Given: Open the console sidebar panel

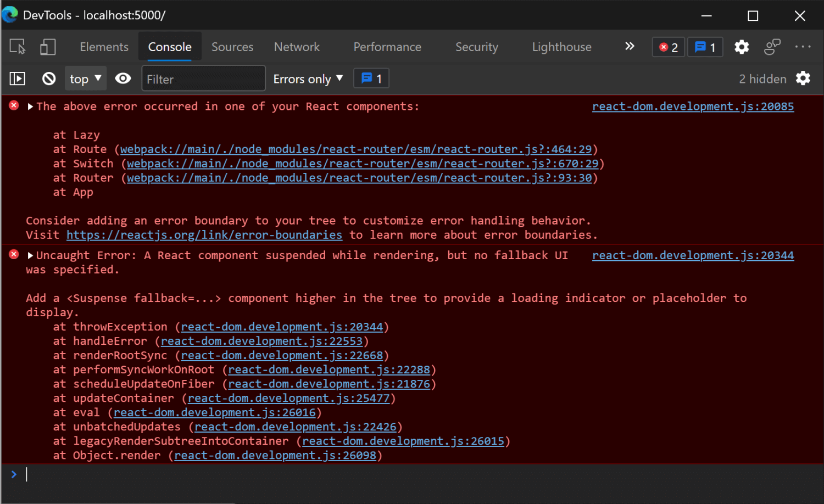Looking at the screenshot, I should [17, 78].
